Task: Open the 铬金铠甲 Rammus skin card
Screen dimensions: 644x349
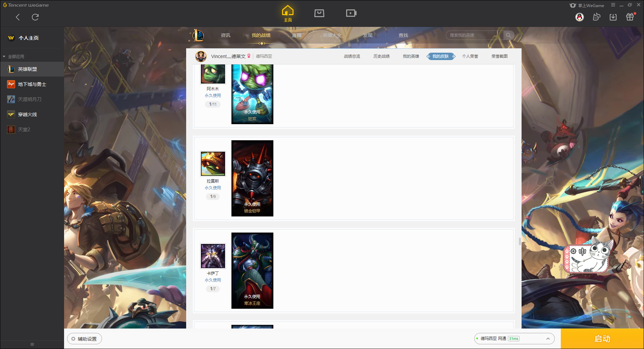Action: 252,178
